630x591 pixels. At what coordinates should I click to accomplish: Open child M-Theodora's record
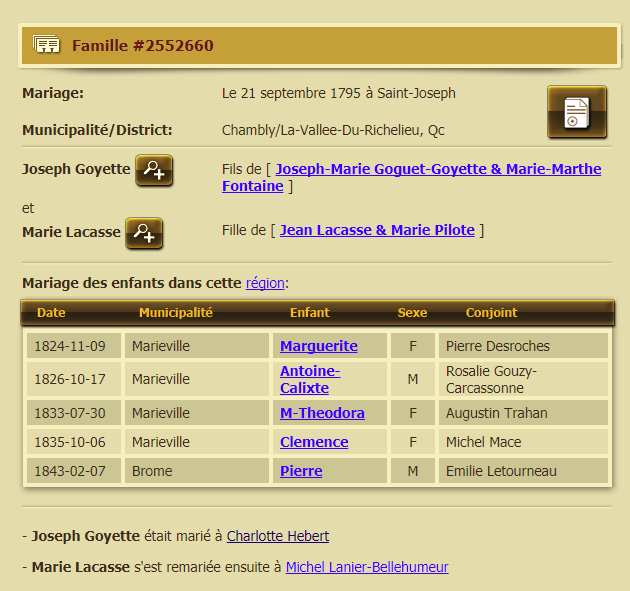tap(322, 413)
